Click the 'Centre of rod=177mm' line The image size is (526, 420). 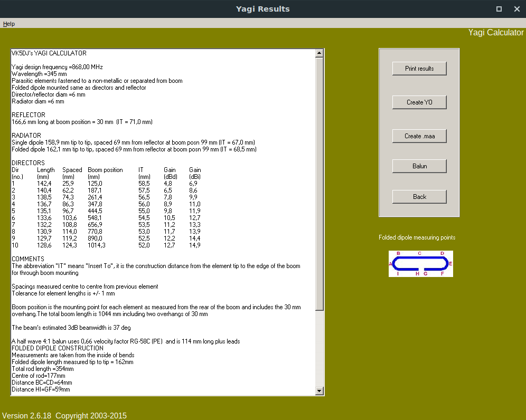click(x=39, y=376)
